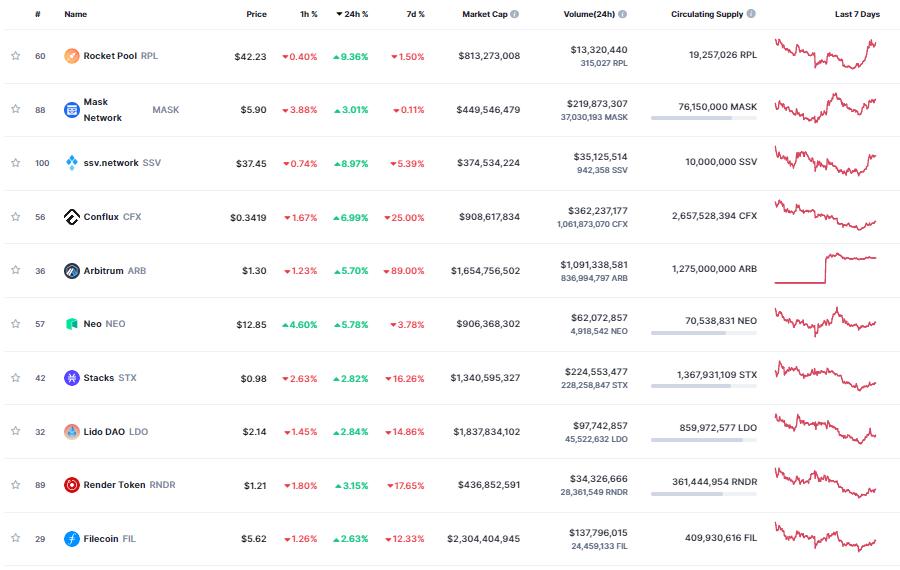Click Mask Network circulating supply bar
Image resolution: width=900 pixels, height=570 pixels.
[x=704, y=118]
